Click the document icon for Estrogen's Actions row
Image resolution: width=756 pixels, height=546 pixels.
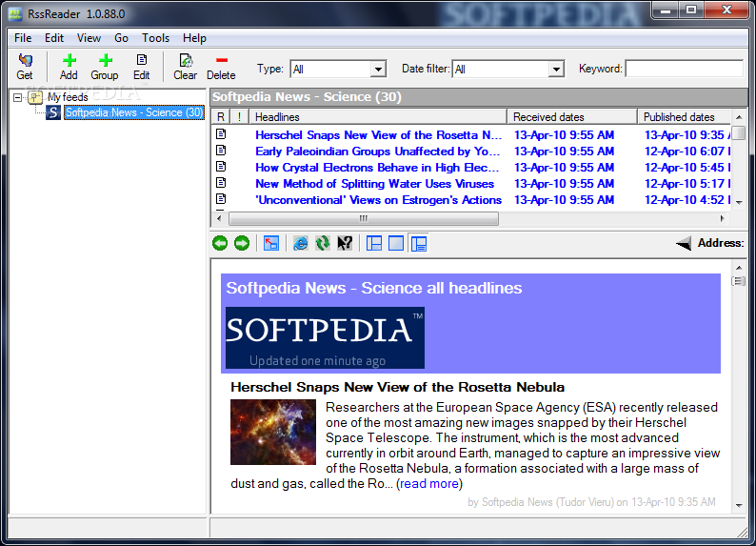[x=221, y=199]
